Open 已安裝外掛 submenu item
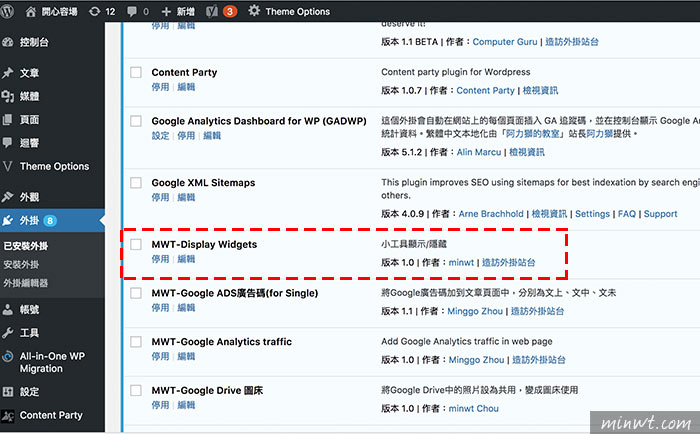This screenshot has height=434, width=700. 26,246
